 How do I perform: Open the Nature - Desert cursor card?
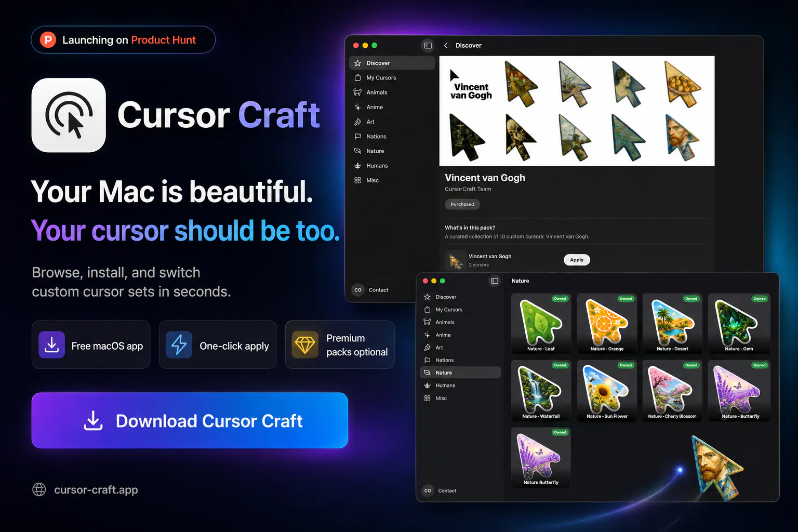(672, 324)
